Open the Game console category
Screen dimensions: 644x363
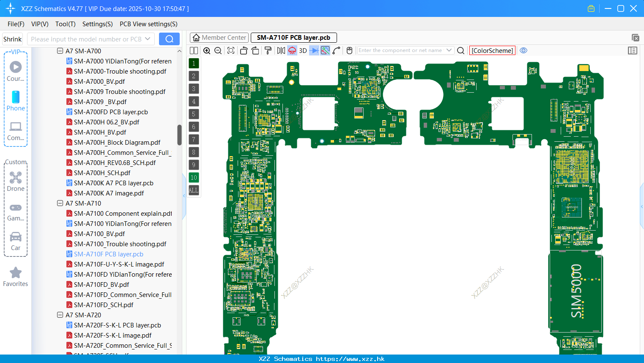(x=16, y=212)
